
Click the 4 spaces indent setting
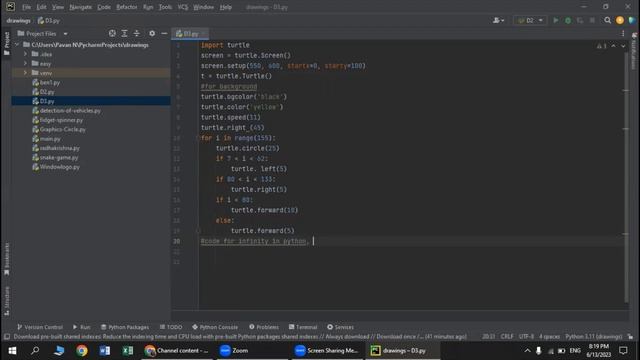549,337
